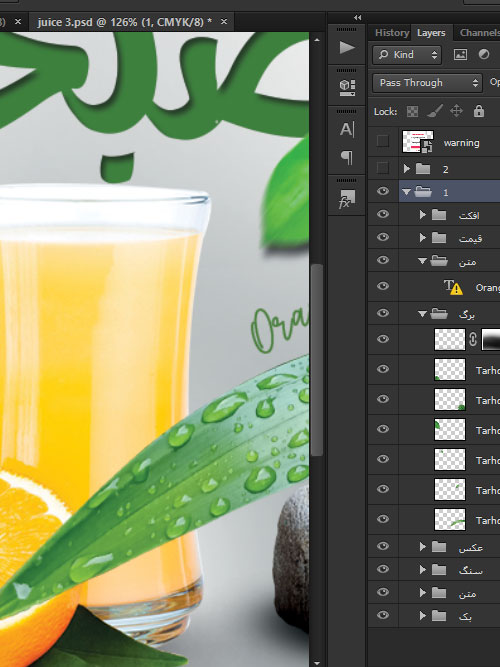Open the Pass Through blend mode dropdown
Screen dimensions: 500x667
(427, 83)
